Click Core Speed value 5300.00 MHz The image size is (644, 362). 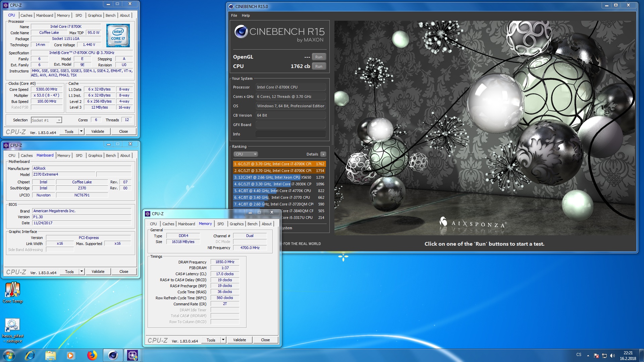pos(47,89)
